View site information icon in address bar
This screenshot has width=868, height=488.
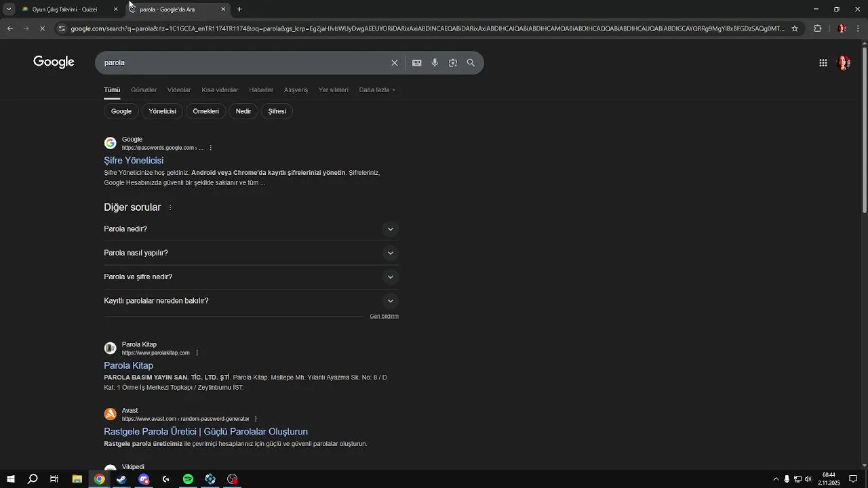[62, 28]
